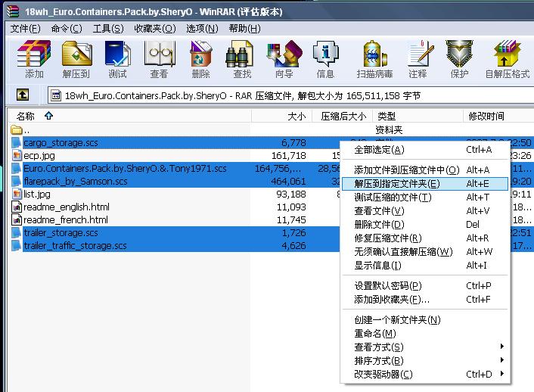Select 解压到指定文件夹(E) menu entry

(x=425, y=184)
